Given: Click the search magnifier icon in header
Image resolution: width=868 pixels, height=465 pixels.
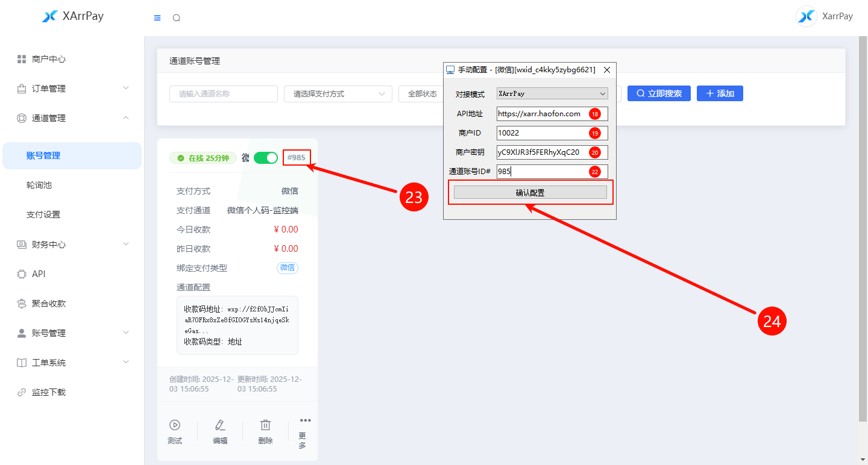Looking at the screenshot, I should 177,18.
